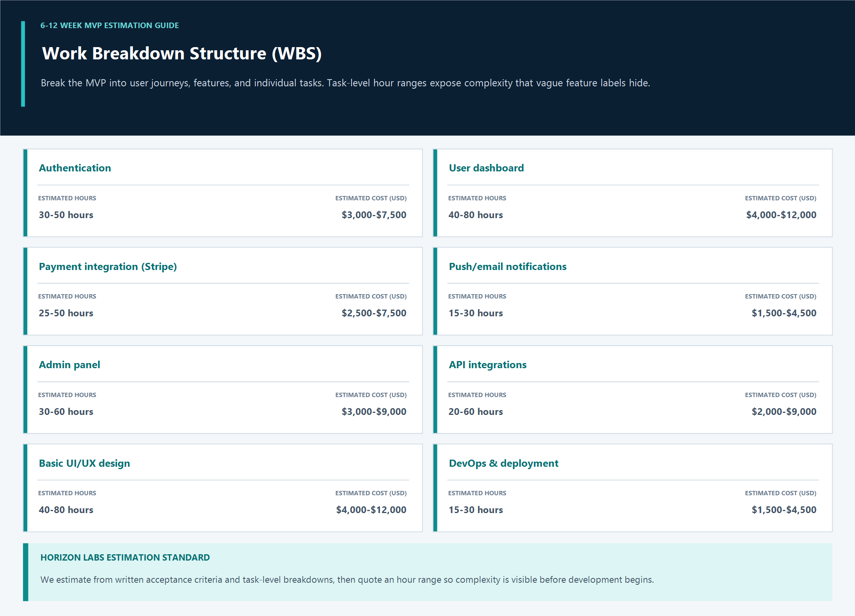Open the API integrations card title
This screenshot has width=855, height=616.
[x=488, y=365]
